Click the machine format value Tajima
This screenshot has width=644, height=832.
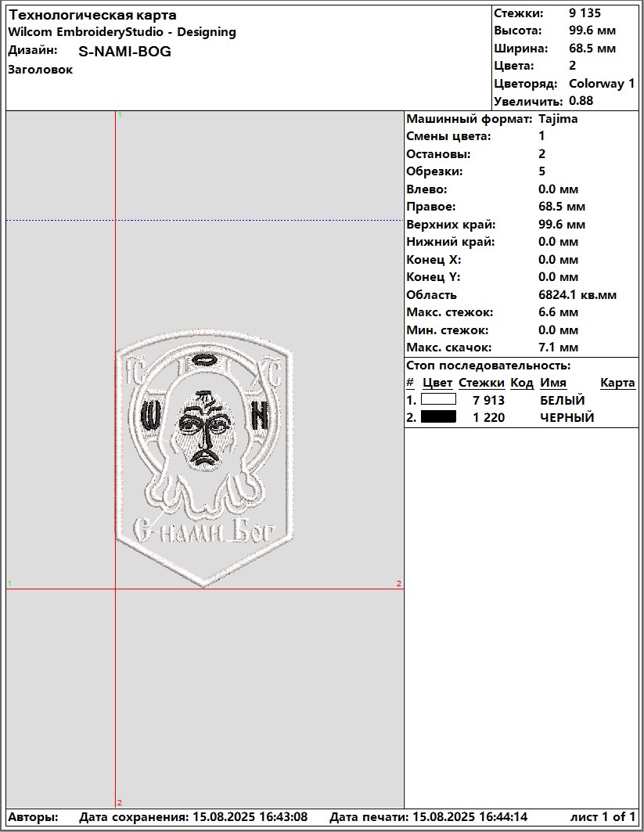click(558, 118)
